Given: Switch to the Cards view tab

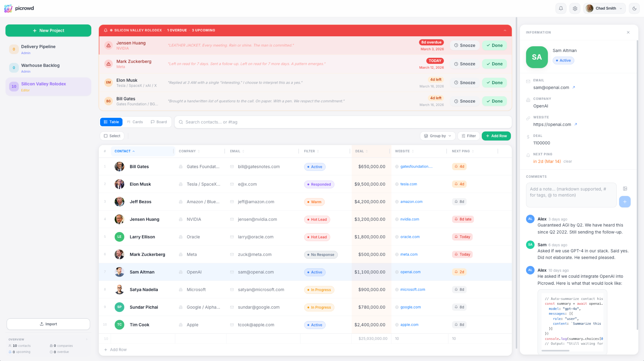Looking at the screenshot, I should click(135, 122).
